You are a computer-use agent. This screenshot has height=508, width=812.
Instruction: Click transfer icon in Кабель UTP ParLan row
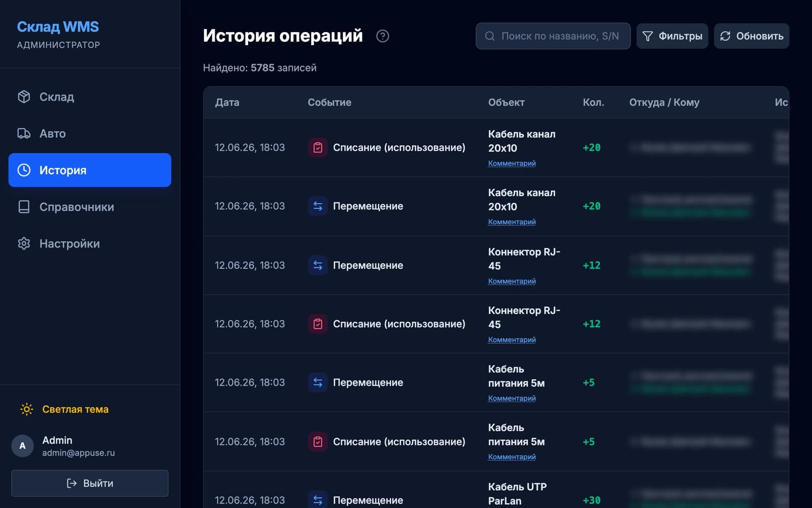coord(318,500)
